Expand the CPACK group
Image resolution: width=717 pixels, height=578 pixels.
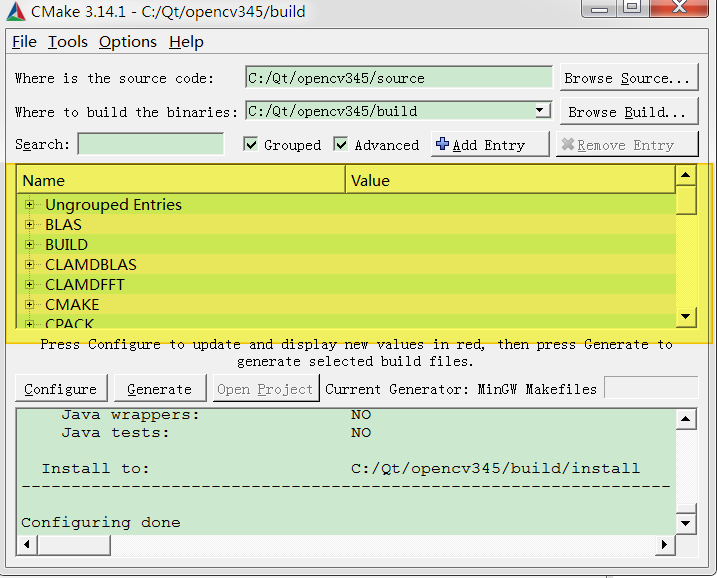pyautogui.click(x=30, y=324)
